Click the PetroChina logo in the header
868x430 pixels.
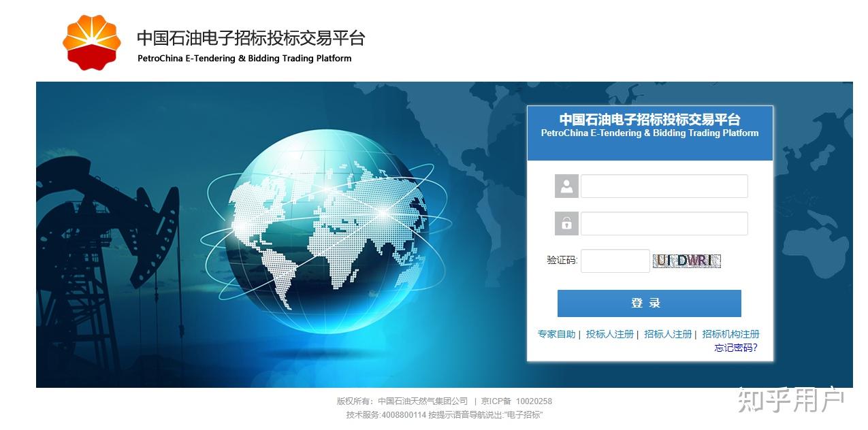pyautogui.click(x=91, y=43)
